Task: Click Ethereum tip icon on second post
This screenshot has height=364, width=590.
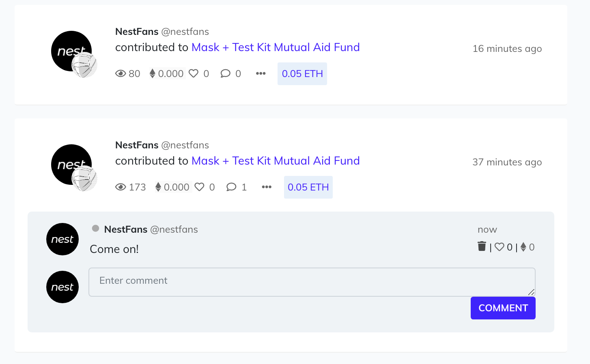Action: click(x=158, y=187)
